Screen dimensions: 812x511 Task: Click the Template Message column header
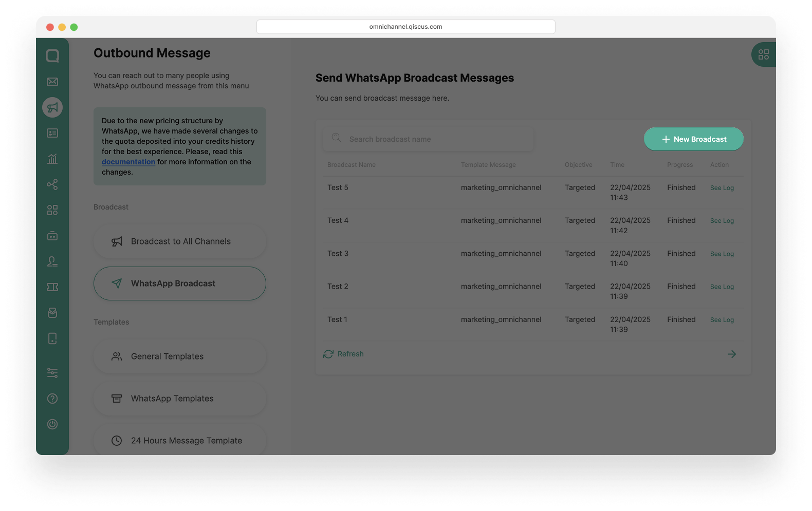click(488, 165)
